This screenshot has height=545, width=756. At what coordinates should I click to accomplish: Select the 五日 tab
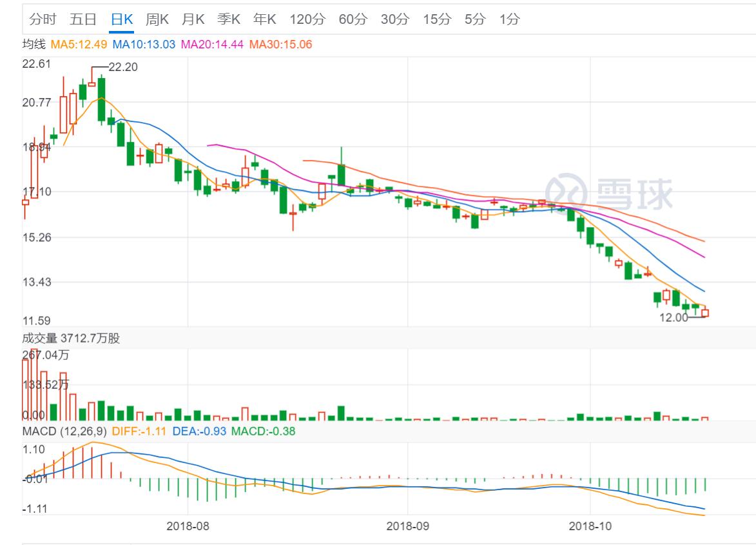pos(83,19)
